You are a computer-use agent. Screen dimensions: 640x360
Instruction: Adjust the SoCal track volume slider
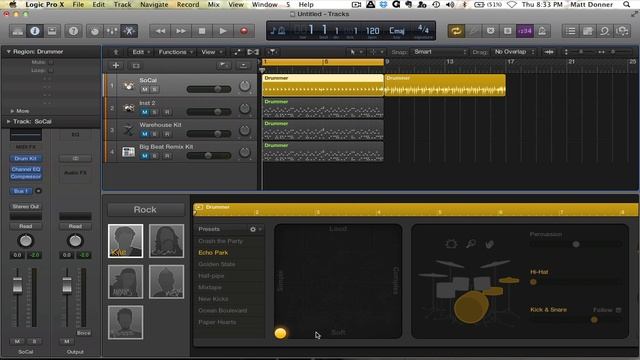coord(218,89)
